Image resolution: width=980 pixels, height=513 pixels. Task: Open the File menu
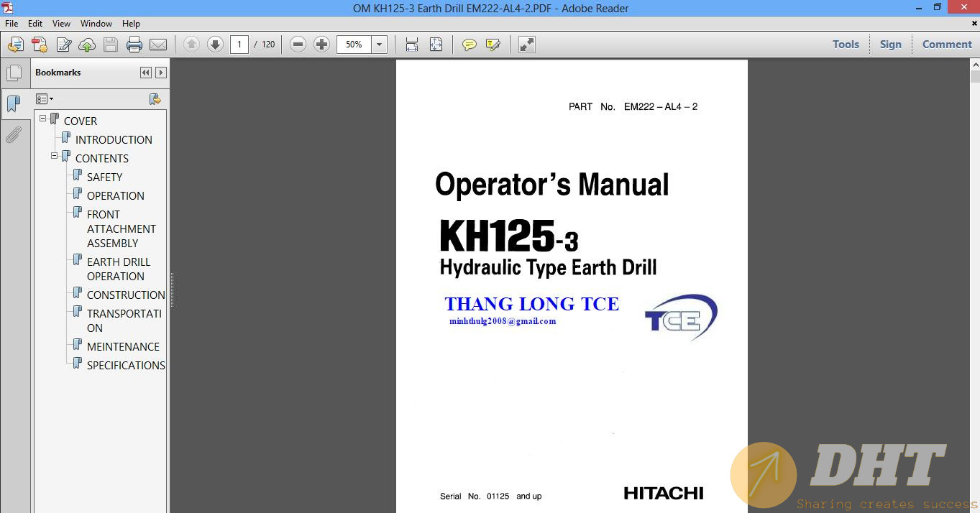(x=12, y=24)
